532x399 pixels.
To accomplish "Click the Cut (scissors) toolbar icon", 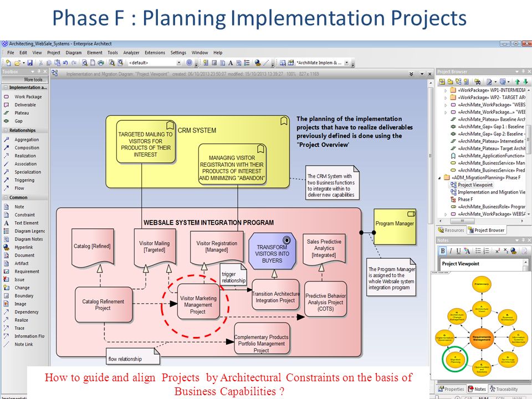I will 40,63.
